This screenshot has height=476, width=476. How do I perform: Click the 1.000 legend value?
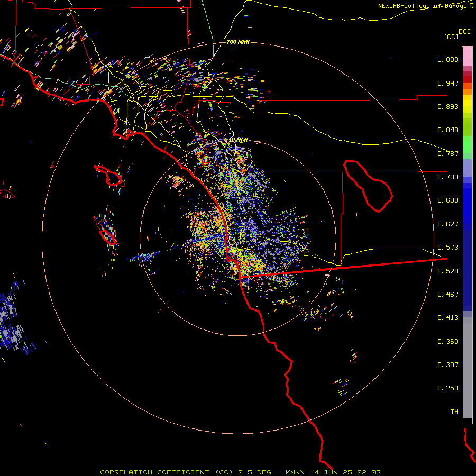click(x=448, y=59)
